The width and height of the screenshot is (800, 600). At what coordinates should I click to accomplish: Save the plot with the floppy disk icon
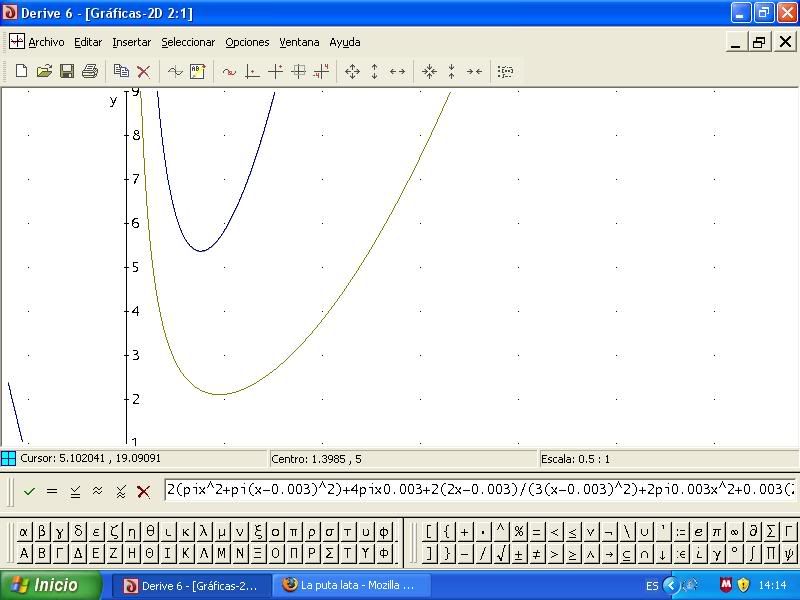[x=67, y=71]
